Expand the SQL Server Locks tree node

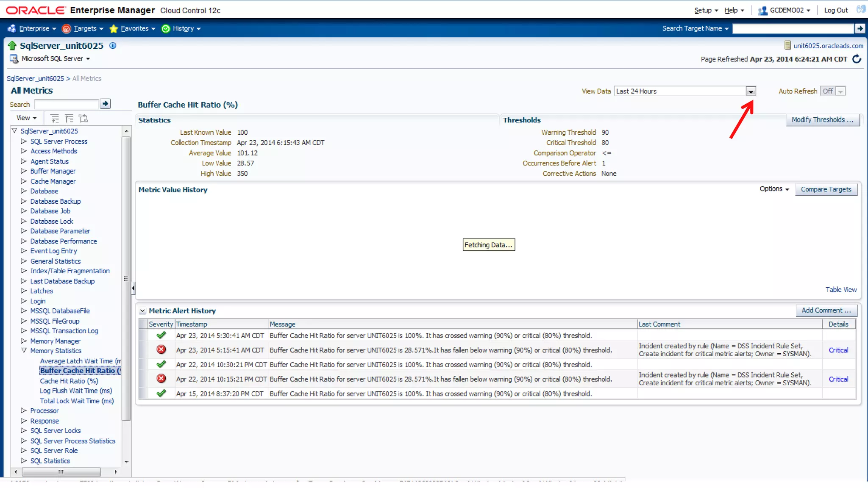[x=24, y=430]
